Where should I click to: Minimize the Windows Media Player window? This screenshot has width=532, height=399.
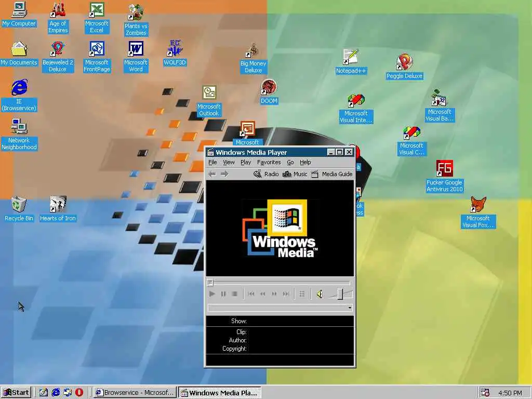[331, 152]
